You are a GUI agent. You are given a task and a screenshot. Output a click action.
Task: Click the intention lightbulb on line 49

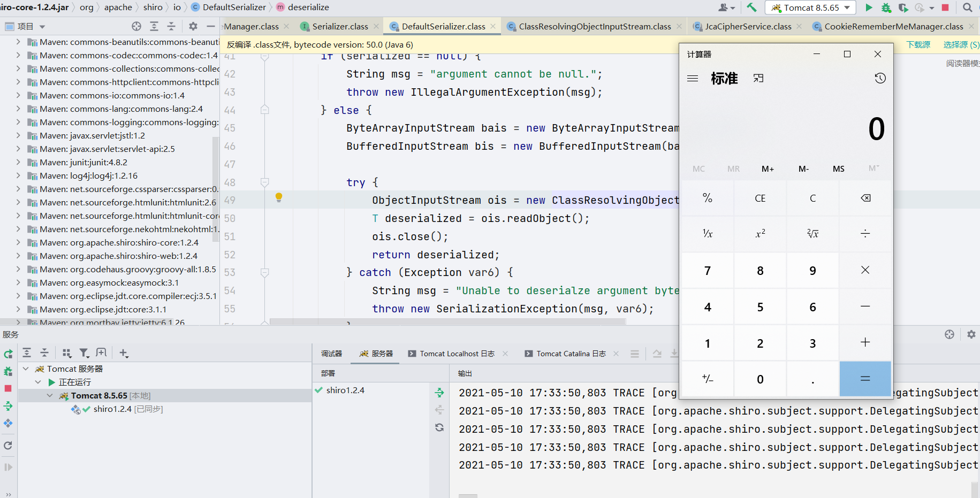[279, 197]
